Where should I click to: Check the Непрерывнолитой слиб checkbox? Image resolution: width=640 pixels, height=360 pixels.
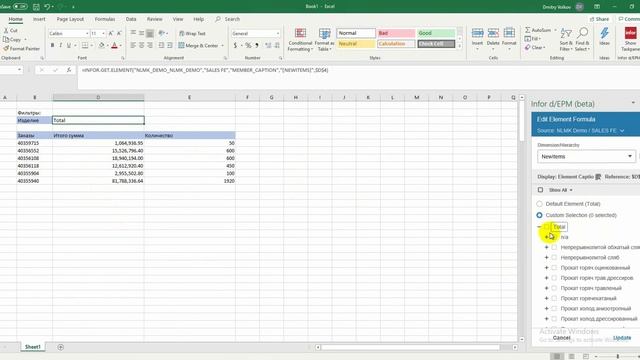coord(554,258)
